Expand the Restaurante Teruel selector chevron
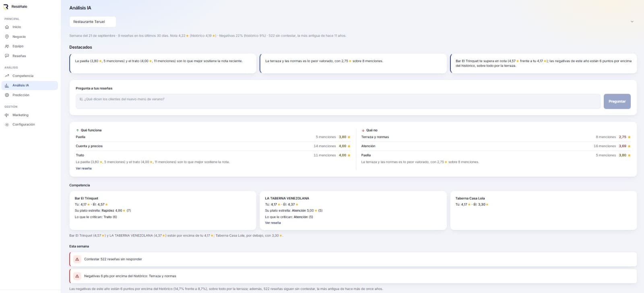Image resolution: width=644 pixels, height=293 pixels. click(x=632, y=22)
